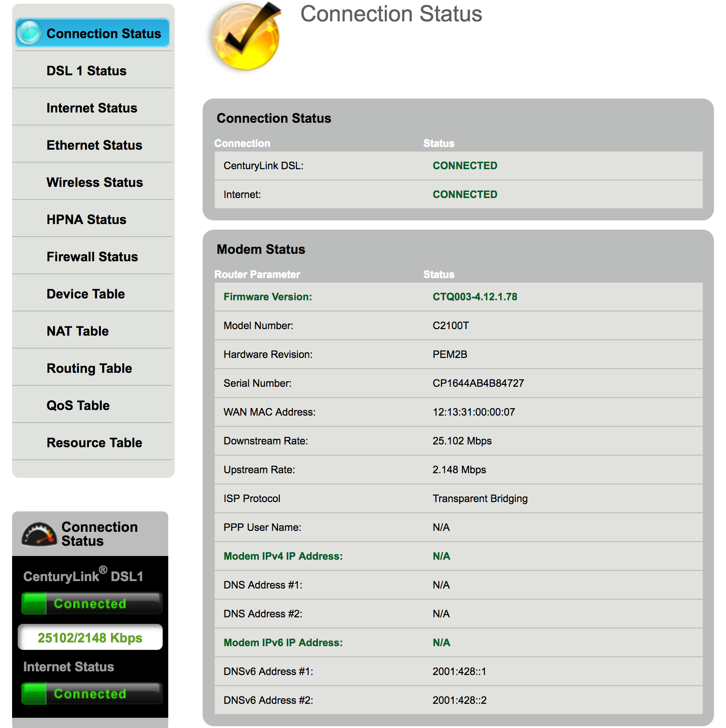This screenshot has width=726, height=728.
Task: Click the 25102/2148 Kbps speed box
Action: pos(90,637)
